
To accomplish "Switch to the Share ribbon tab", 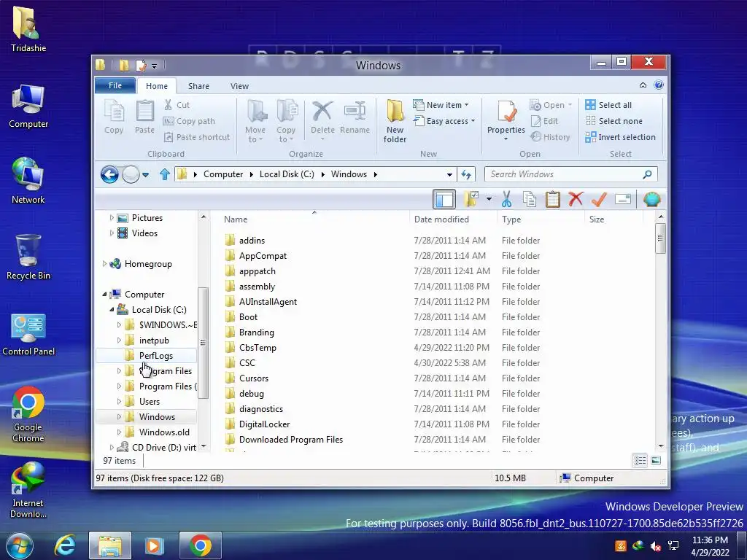I will tap(198, 86).
